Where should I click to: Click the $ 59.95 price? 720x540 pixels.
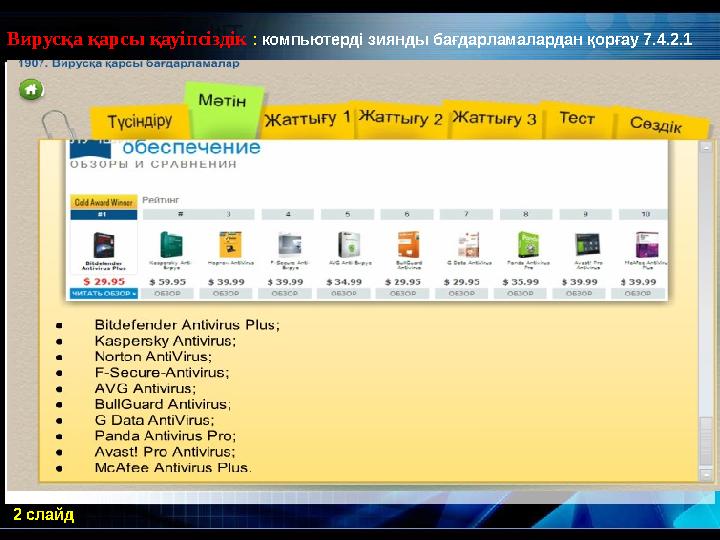168,282
